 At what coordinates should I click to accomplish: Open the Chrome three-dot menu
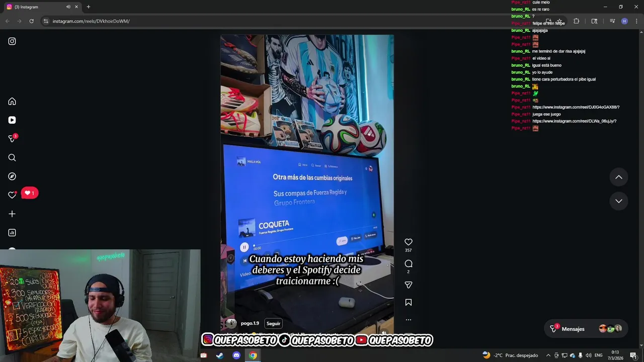click(637, 21)
